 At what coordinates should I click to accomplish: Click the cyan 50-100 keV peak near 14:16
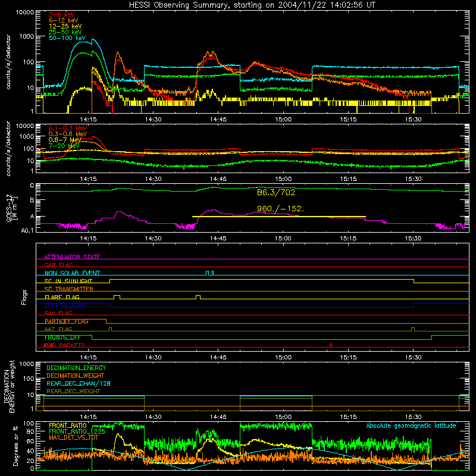pos(93,39)
